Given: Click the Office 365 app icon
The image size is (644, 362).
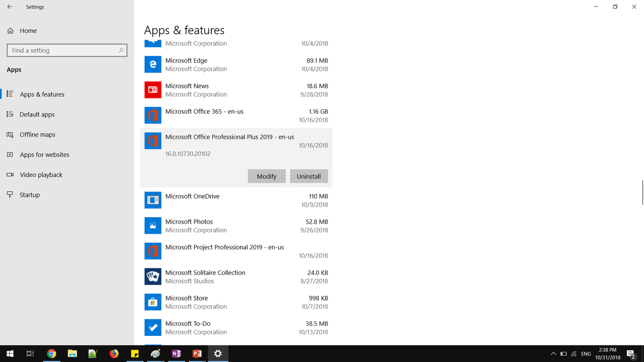Looking at the screenshot, I should tap(153, 115).
